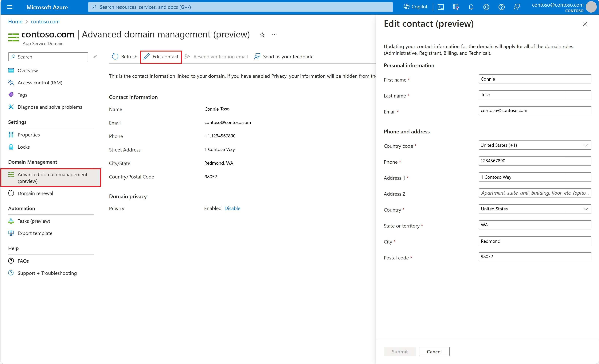
Task: Open Access control IAM menu item
Action: click(x=40, y=82)
